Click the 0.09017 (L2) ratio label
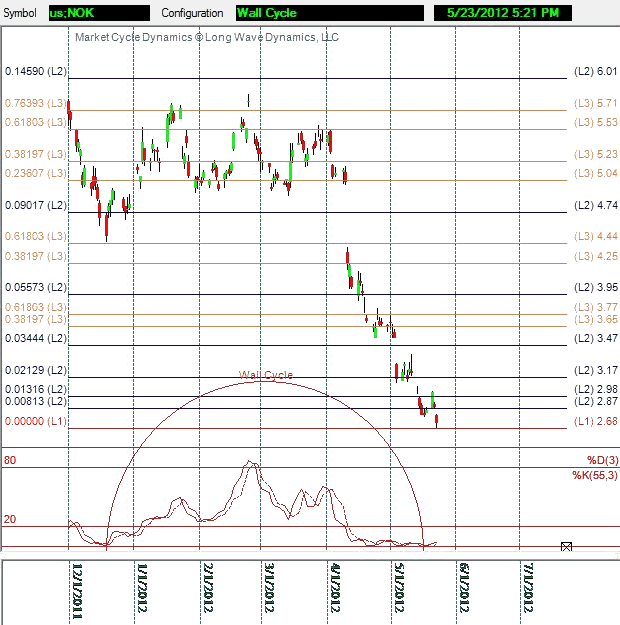The width and height of the screenshot is (620, 625). tap(35, 205)
